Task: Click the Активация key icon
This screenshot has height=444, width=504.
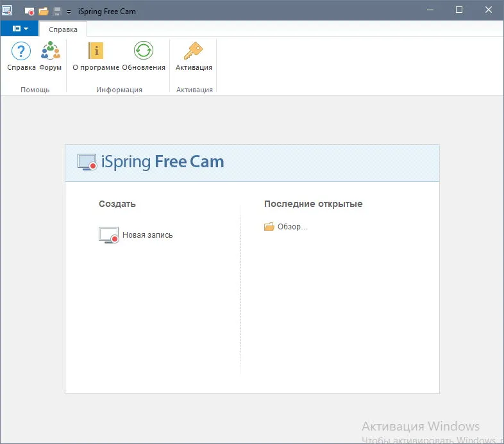Action: click(x=194, y=56)
